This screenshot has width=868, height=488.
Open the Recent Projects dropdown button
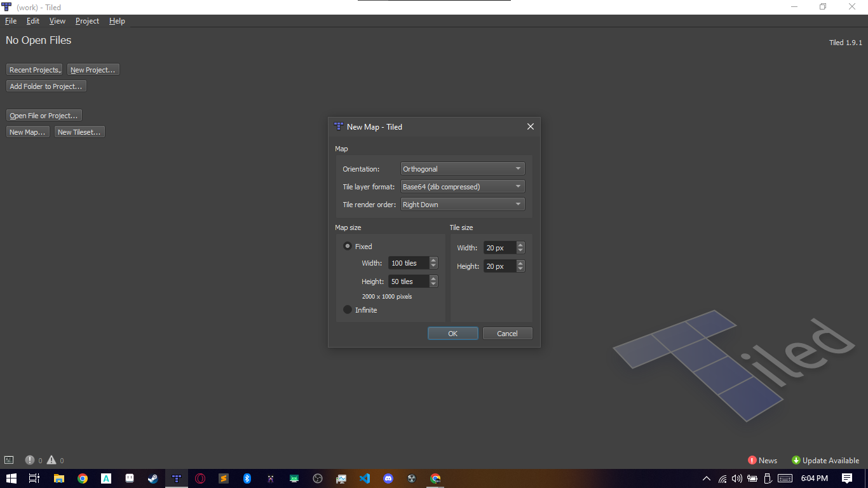(x=35, y=70)
